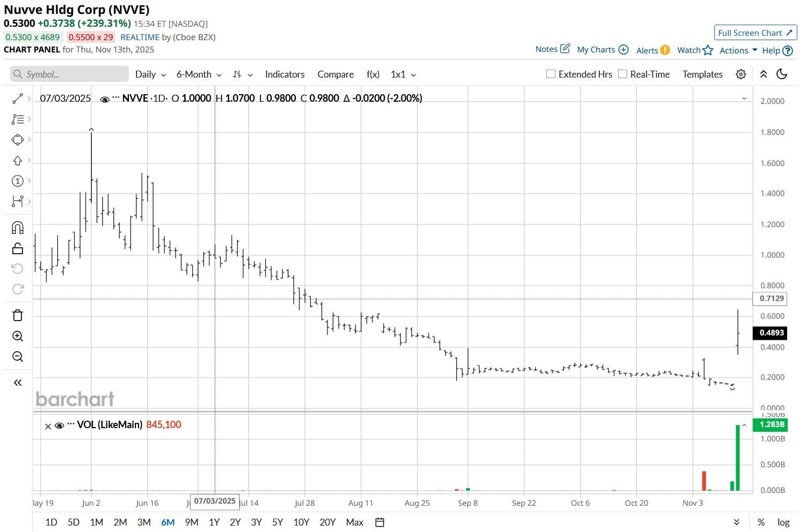The image size is (800, 532).
Task: Select the measure range tool
Action: click(17, 201)
